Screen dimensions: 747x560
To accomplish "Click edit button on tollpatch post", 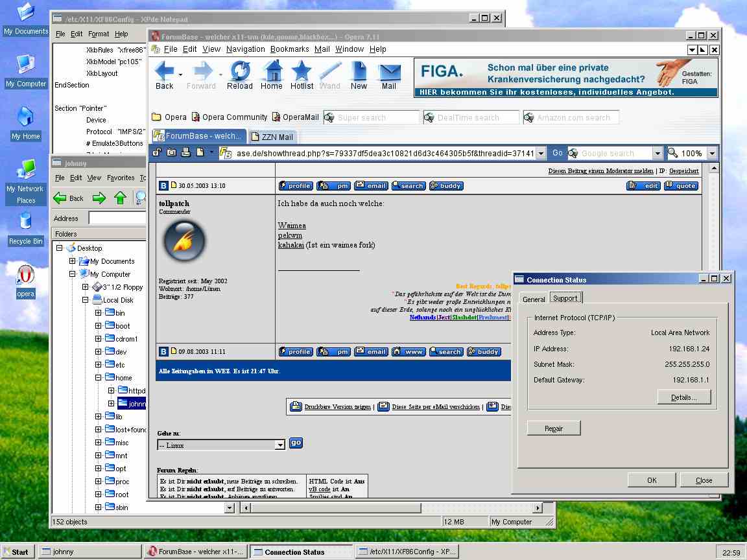I will 644,186.
